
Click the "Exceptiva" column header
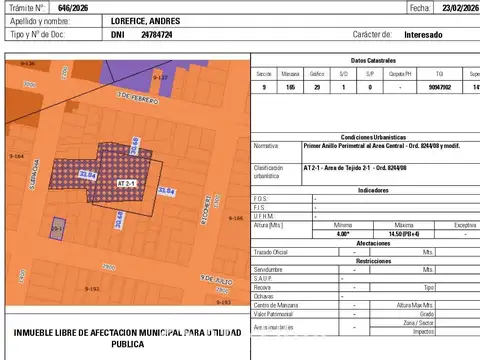(465, 225)
